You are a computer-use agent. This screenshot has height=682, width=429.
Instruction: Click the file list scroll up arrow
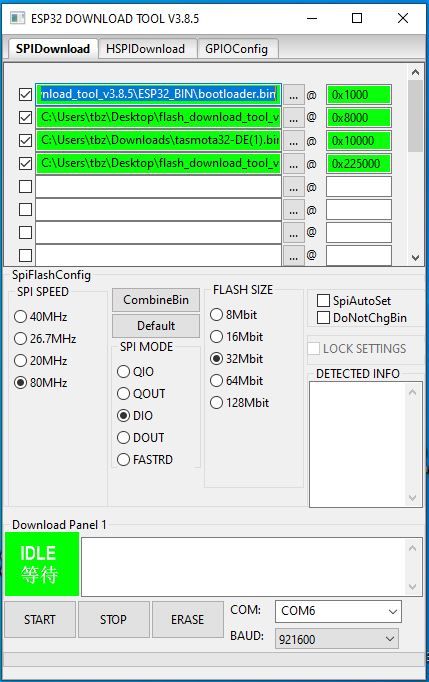416,72
